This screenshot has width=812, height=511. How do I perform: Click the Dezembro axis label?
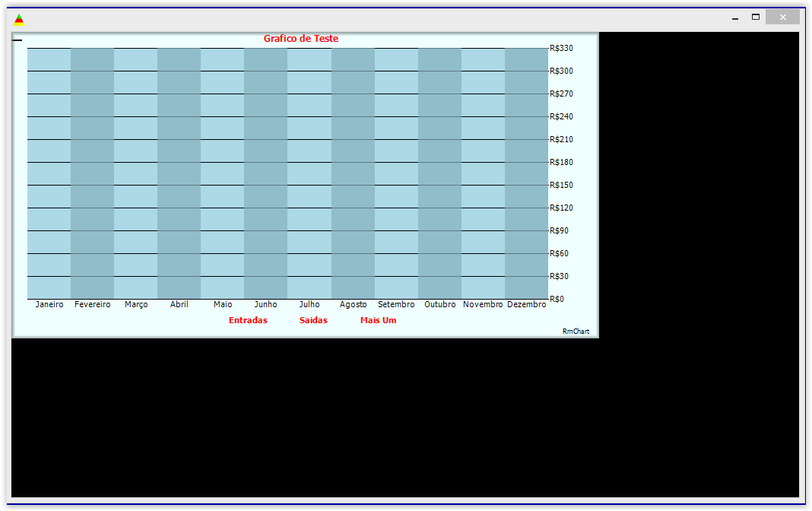tap(527, 304)
